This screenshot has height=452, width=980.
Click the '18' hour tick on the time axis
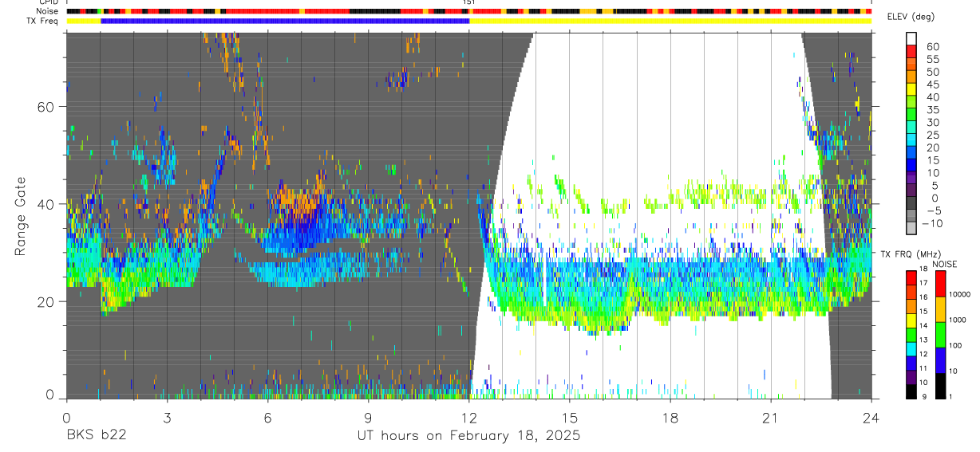(670, 418)
